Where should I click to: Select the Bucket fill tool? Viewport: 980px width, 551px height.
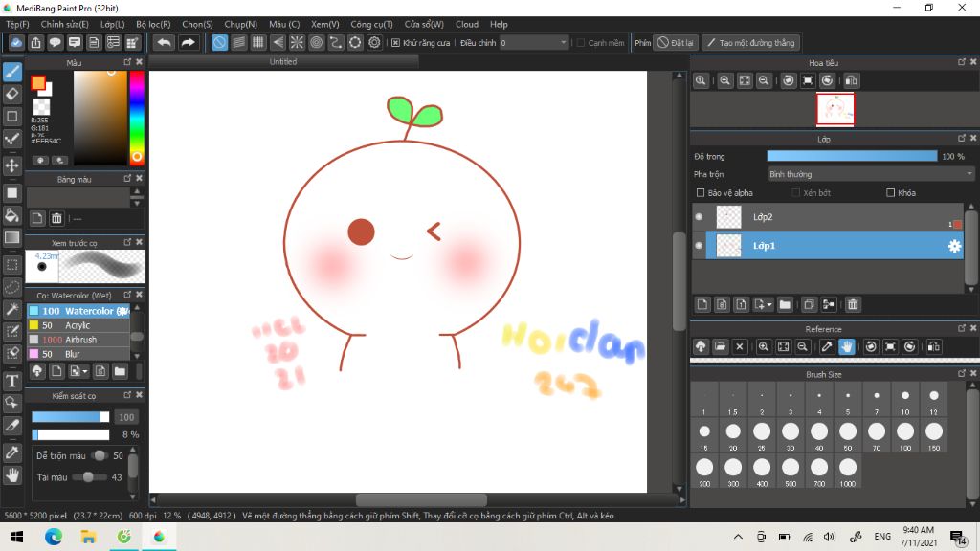click(x=12, y=214)
